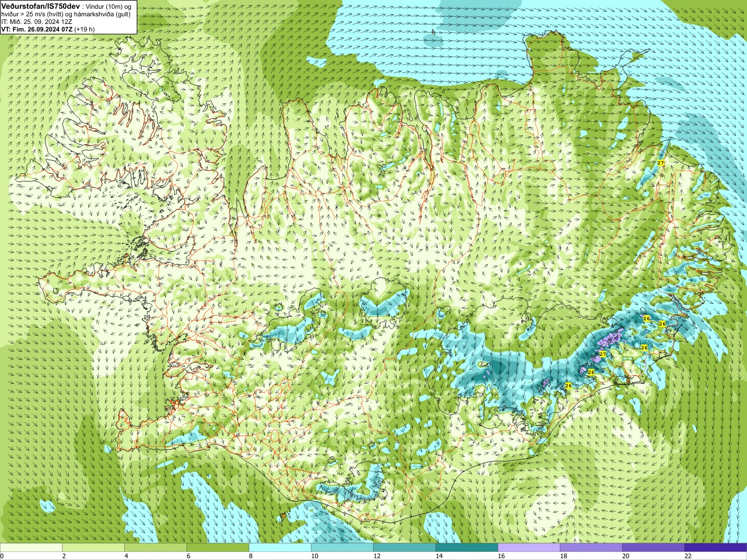Click the "VT: Fim. 26.09.2024 07Z" valid time
Image resolution: width=747 pixels, height=560 pixels.
[x=37, y=29]
